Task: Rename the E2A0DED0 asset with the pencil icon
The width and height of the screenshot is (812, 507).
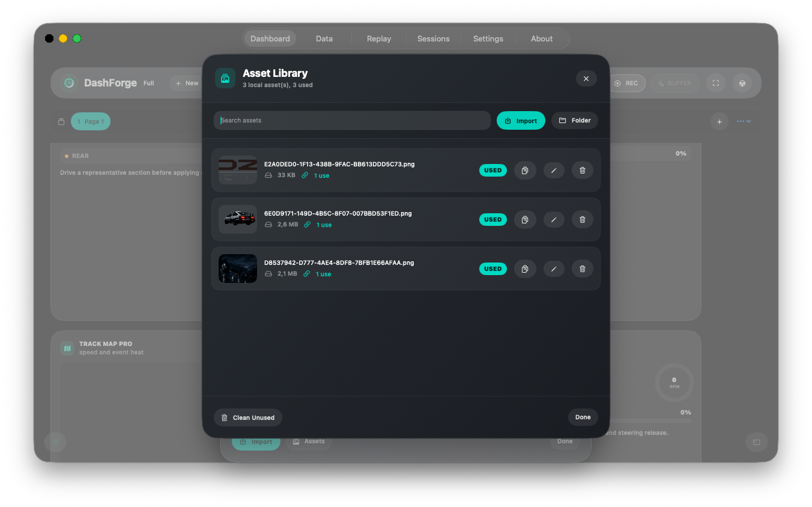Action: pos(554,171)
